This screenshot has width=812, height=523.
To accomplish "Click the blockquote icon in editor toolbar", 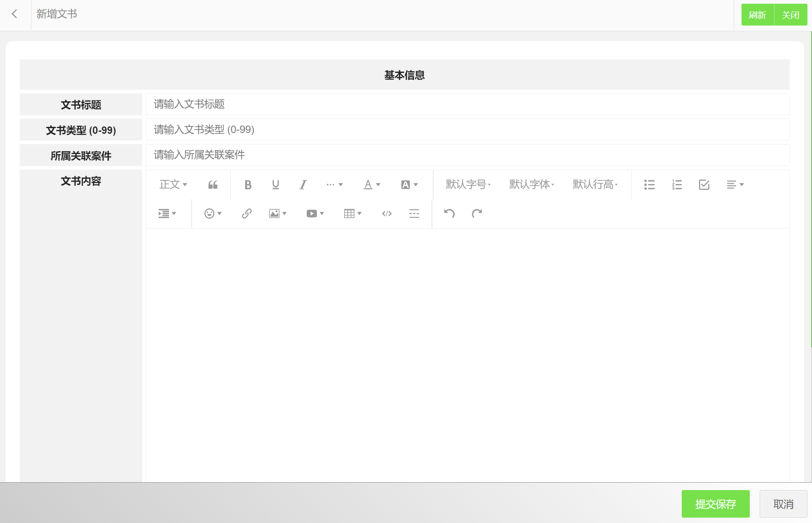I will [213, 184].
